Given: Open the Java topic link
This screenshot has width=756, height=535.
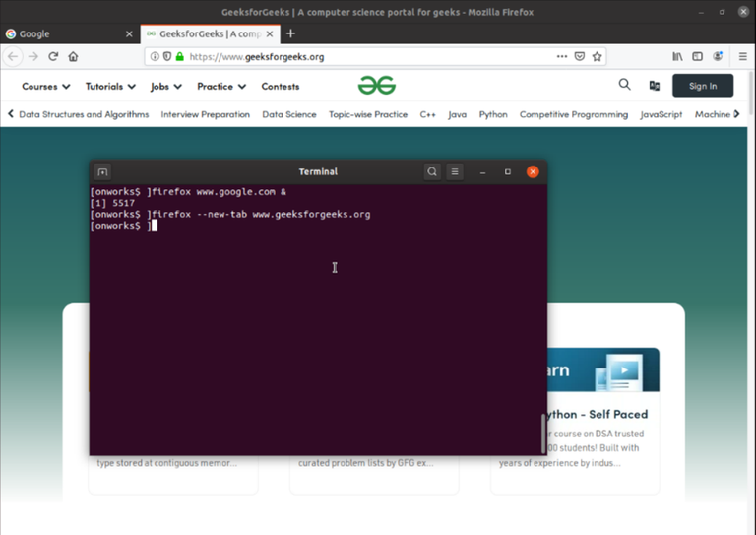Looking at the screenshot, I should pos(457,114).
